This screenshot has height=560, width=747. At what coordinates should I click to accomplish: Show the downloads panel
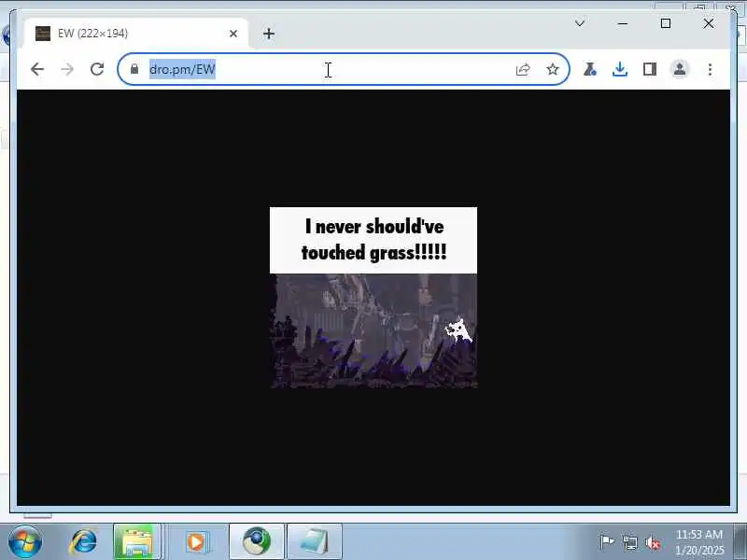click(x=619, y=69)
